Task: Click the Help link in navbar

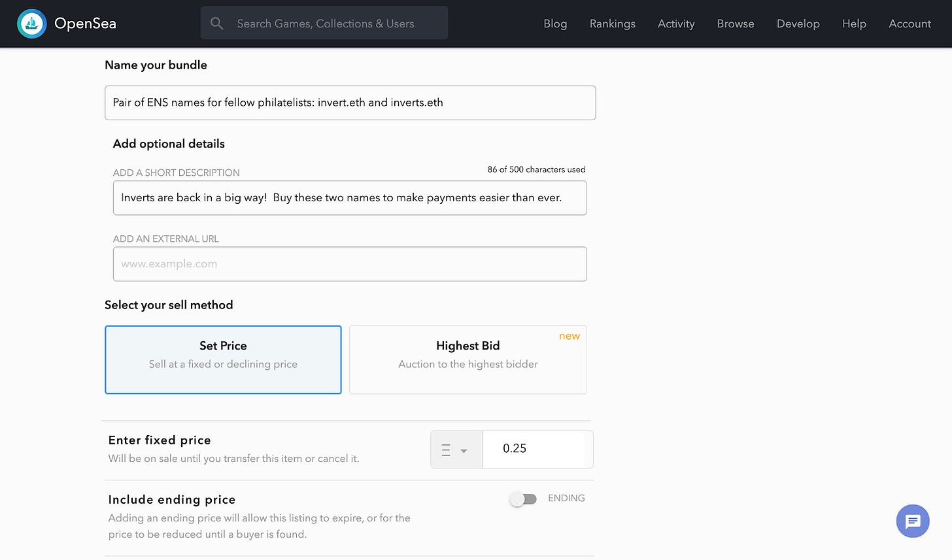Action: 854,24
